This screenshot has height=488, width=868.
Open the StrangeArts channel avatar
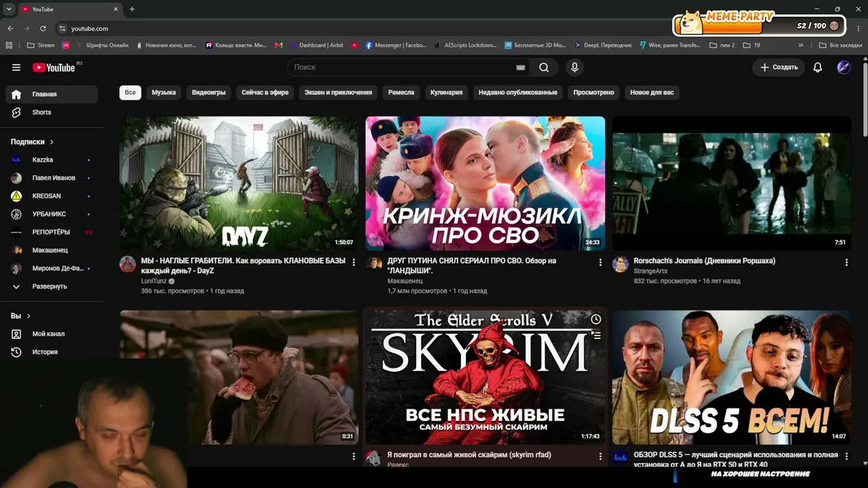pos(620,264)
